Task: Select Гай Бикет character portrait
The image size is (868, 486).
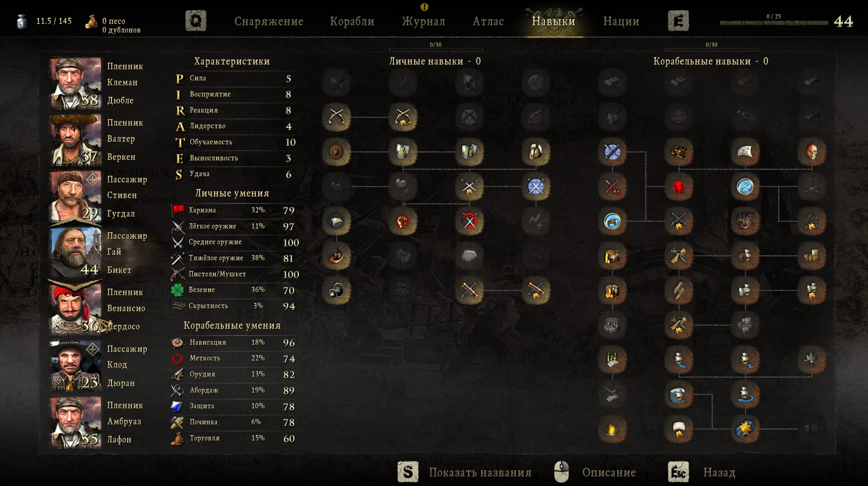Action: [76, 252]
